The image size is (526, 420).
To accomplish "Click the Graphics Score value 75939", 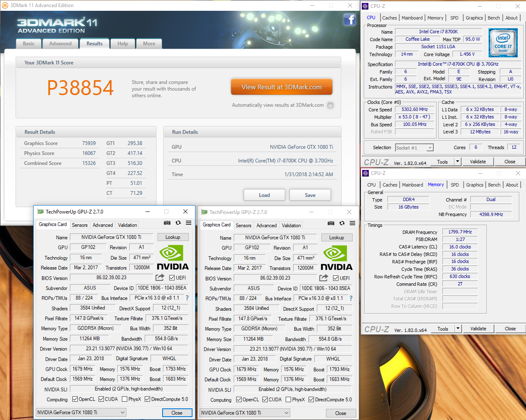I will click(89, 143).
